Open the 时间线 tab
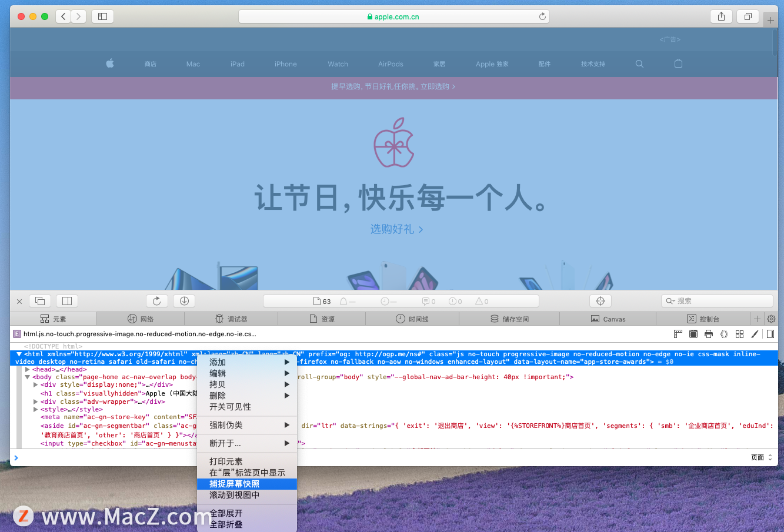The height and width of the screenshot is (532, 784). click(x=412, y=319)
